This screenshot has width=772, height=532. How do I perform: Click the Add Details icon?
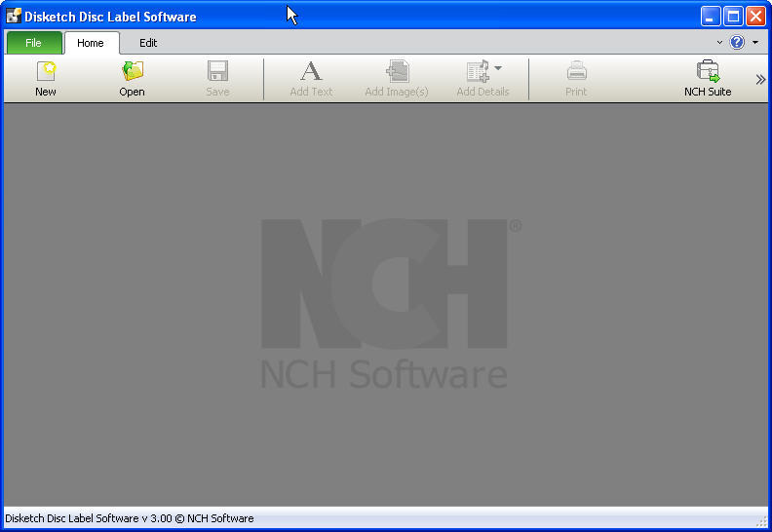(x=478, y=71)
